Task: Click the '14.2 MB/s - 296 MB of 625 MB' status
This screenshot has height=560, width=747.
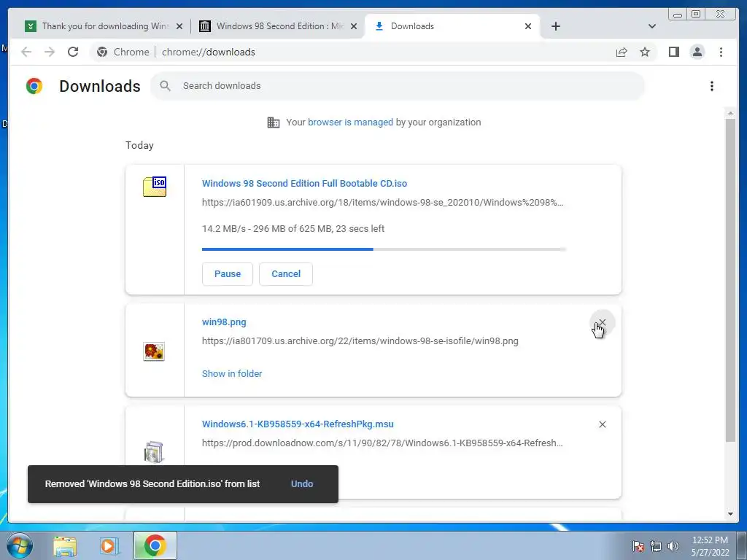Action: click(293, 228)
